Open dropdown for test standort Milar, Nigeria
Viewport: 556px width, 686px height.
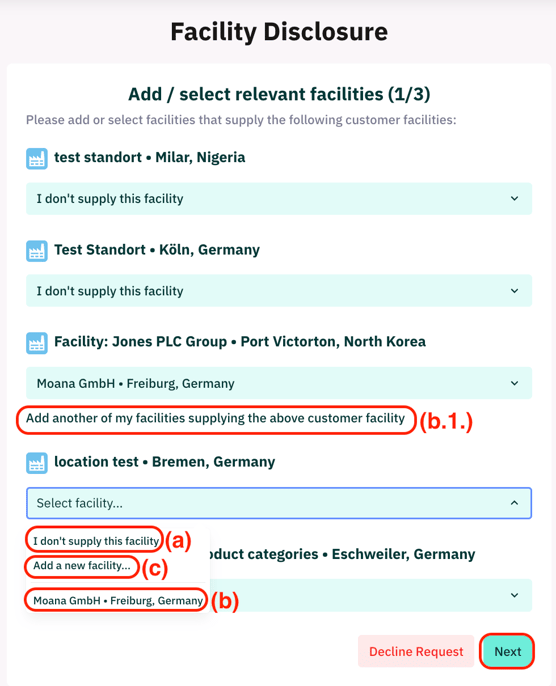coord(279,199)
